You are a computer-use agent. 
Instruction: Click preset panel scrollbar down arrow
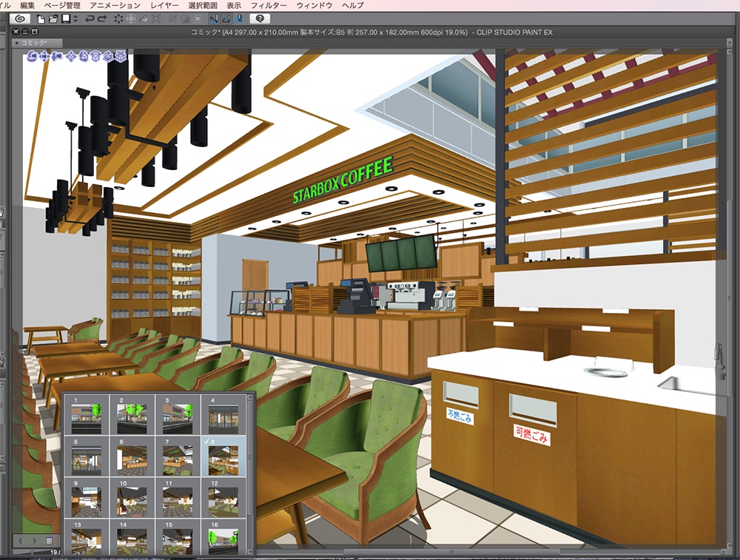pyautogui.click(x=250, y=550)
